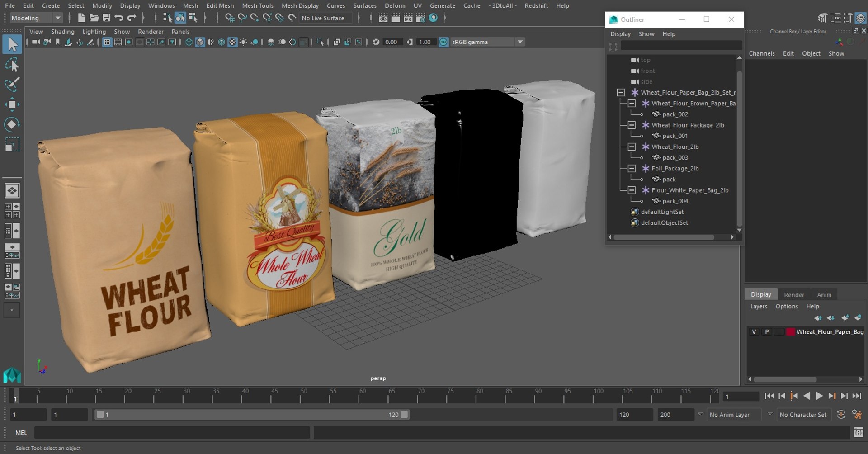
Task: Undo the last action
Action: tap(119, 18)
